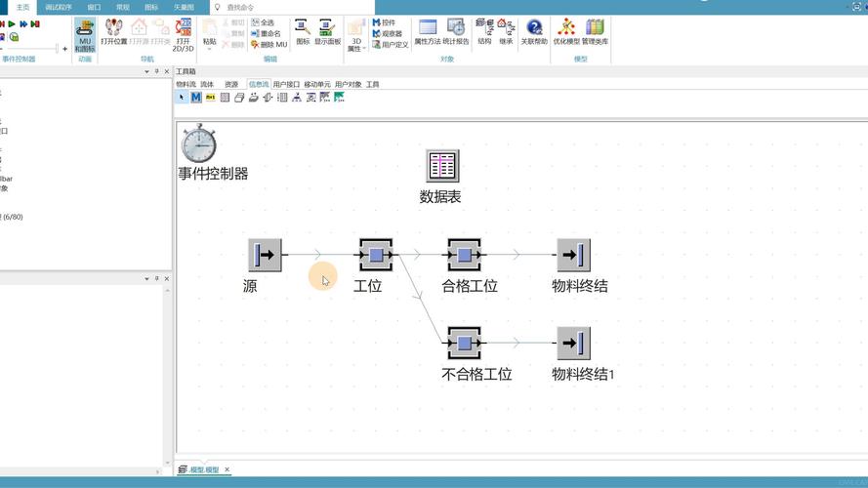This screenshot has height=488, width=868.
Task: Close the 模型 model tab
Action: [227, 469]
